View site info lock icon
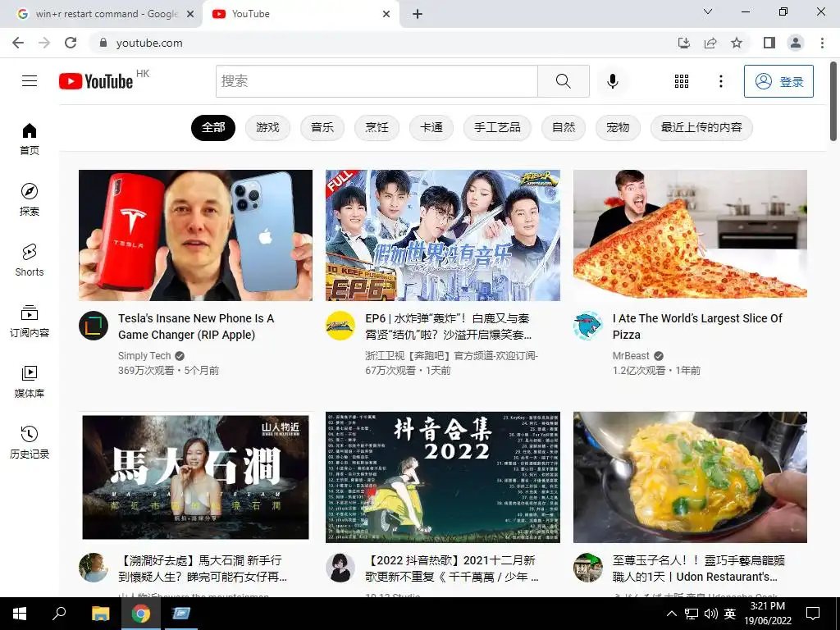 point(103,43)
